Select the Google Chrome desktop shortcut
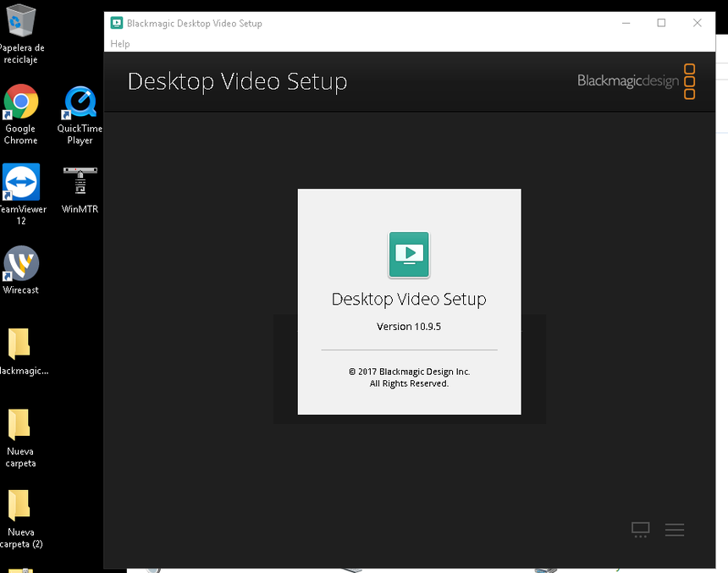The image size is (728, 573). pyautogui.click(x=20, y=115)
